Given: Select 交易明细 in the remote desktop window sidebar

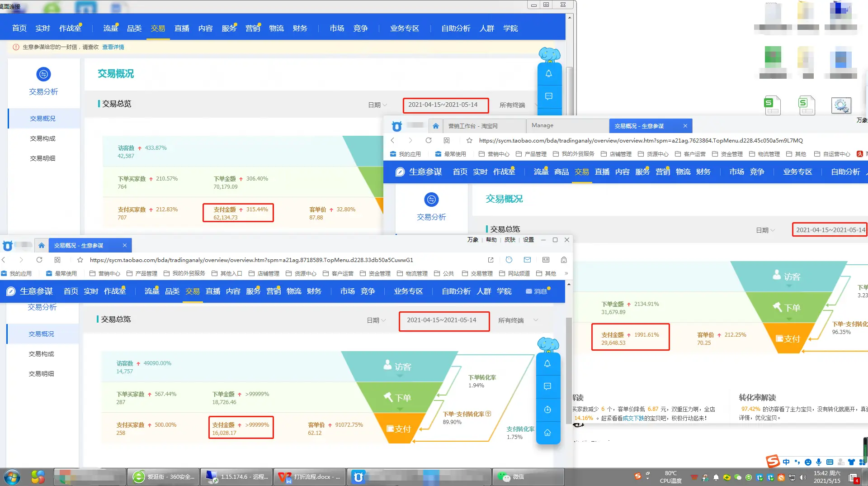Looking at the screenshot, I should [x=42, y=158].
